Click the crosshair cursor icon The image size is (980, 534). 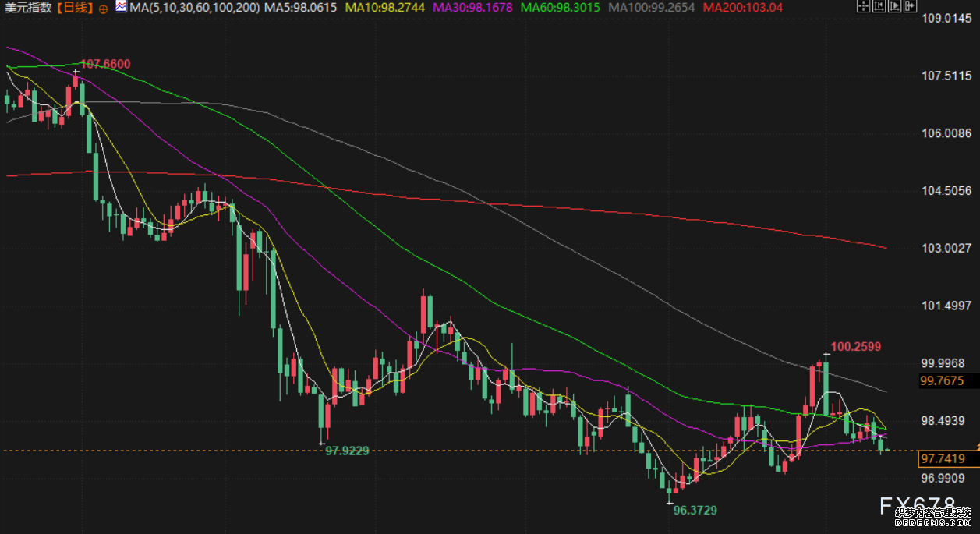(864, 6)
